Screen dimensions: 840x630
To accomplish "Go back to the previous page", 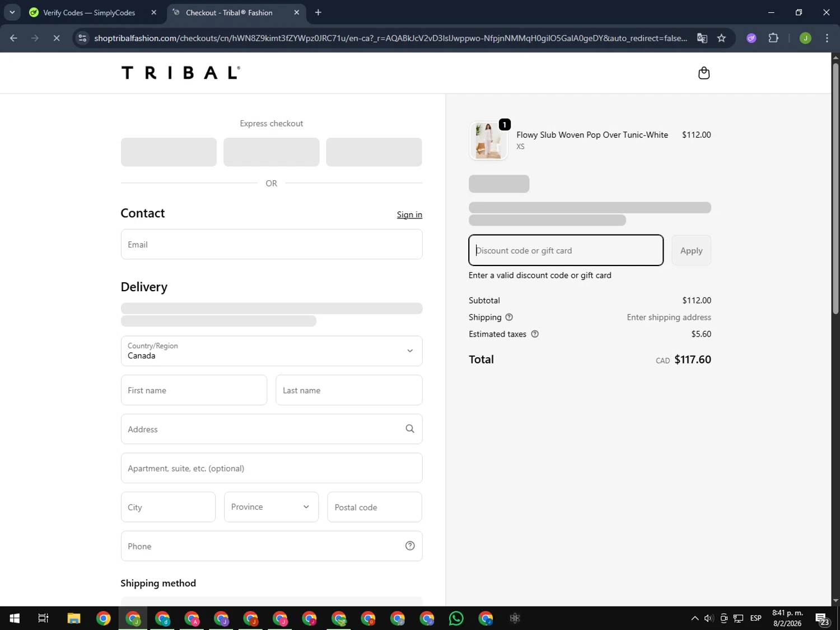I will pos(13,38).
